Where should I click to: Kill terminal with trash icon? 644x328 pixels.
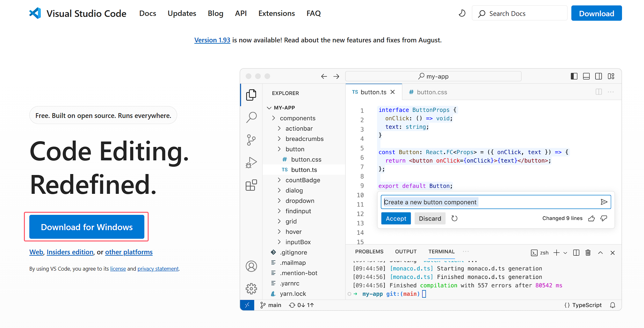588,253
